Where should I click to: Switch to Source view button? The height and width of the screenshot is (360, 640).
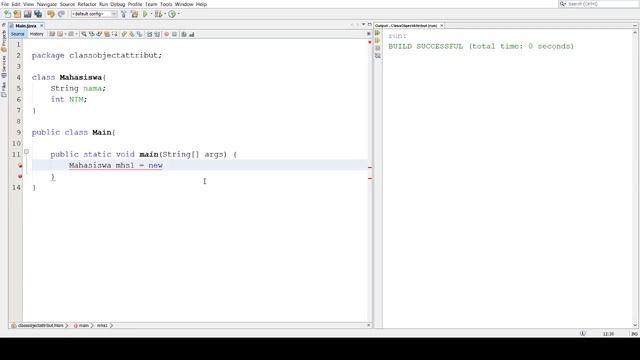18,34
